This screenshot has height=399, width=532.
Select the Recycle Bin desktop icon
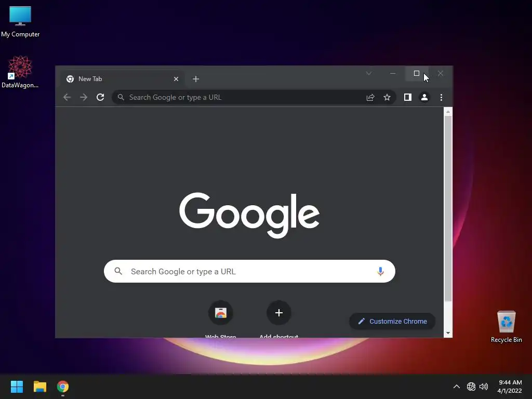506,326
